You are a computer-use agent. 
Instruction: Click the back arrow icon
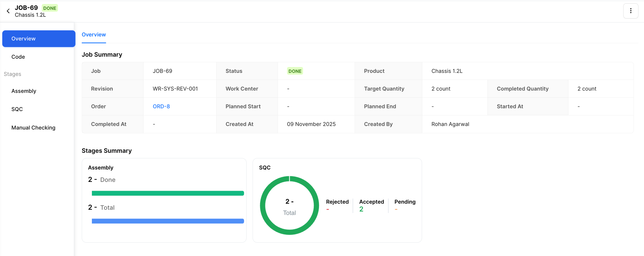point(8,11)
